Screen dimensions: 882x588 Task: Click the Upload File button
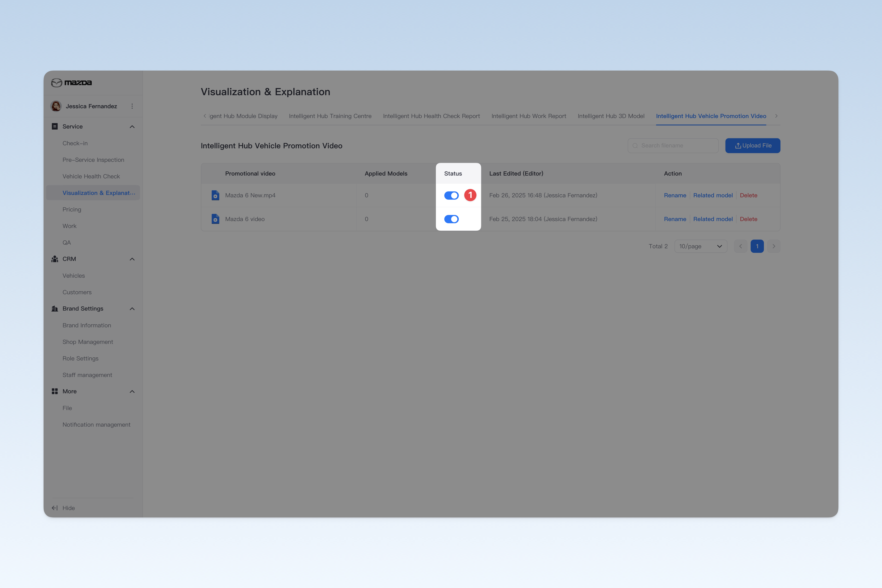(753, 145)
